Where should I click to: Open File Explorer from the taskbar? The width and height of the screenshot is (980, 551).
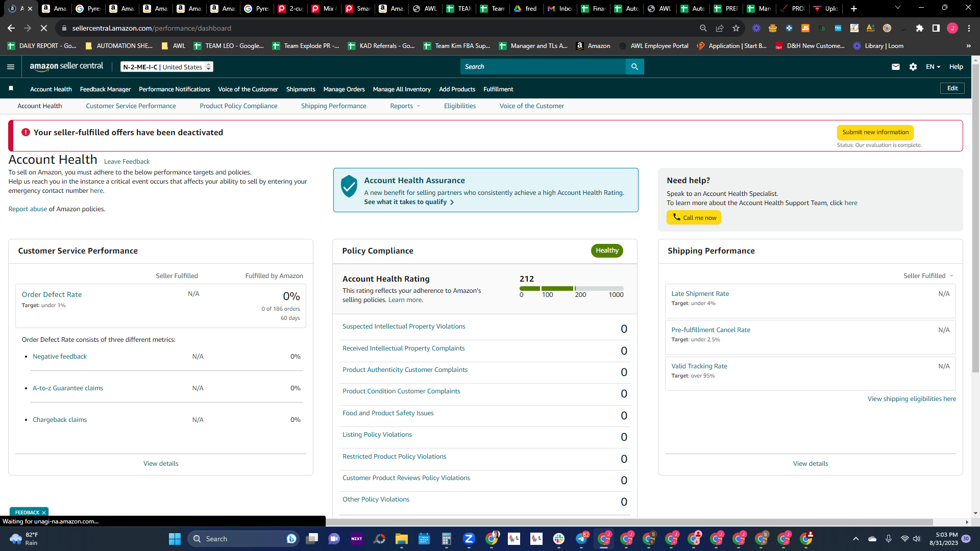402,539
